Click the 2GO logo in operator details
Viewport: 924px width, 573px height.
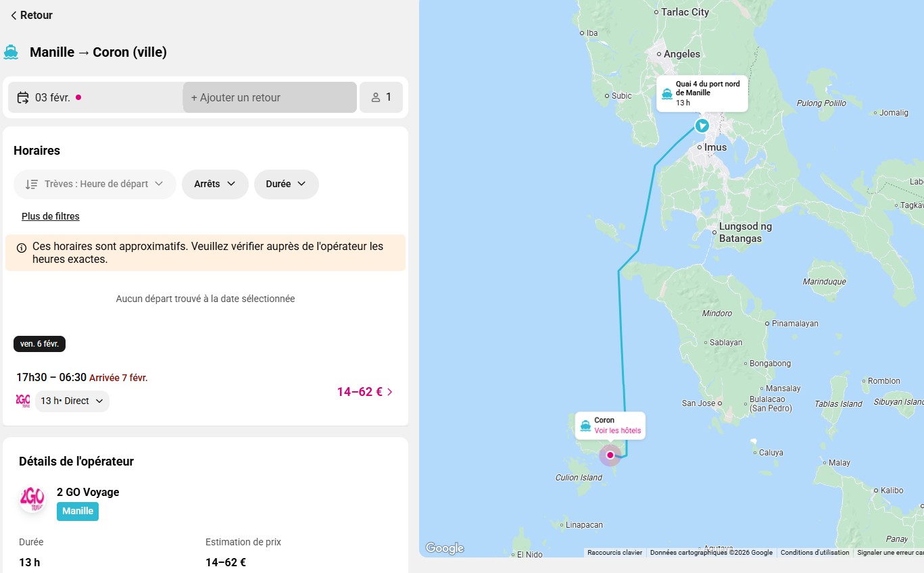point(32,499)
